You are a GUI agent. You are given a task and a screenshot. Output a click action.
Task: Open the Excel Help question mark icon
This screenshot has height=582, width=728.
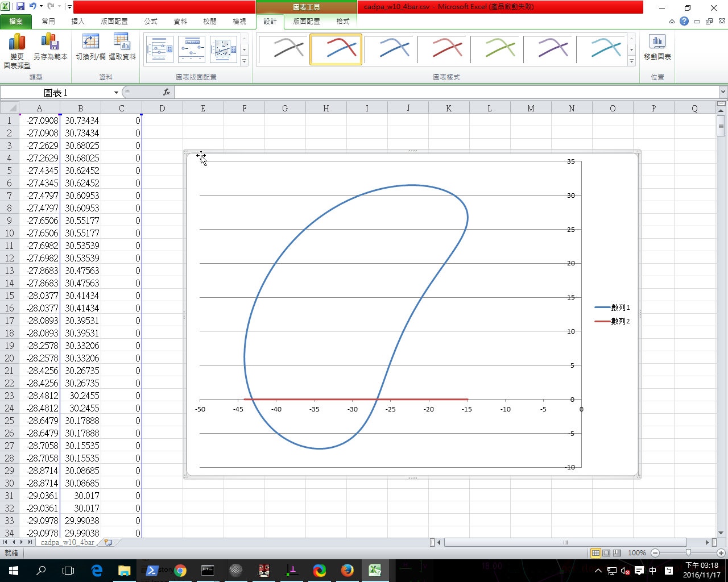[x=684, y=21]
